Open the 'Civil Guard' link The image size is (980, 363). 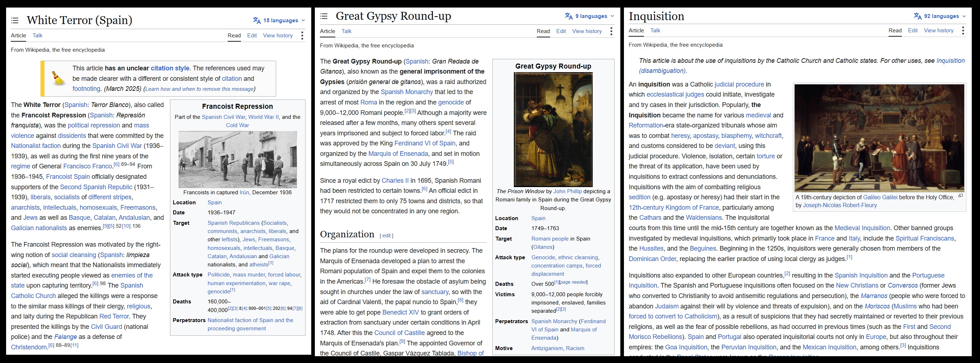pos(106,326)
